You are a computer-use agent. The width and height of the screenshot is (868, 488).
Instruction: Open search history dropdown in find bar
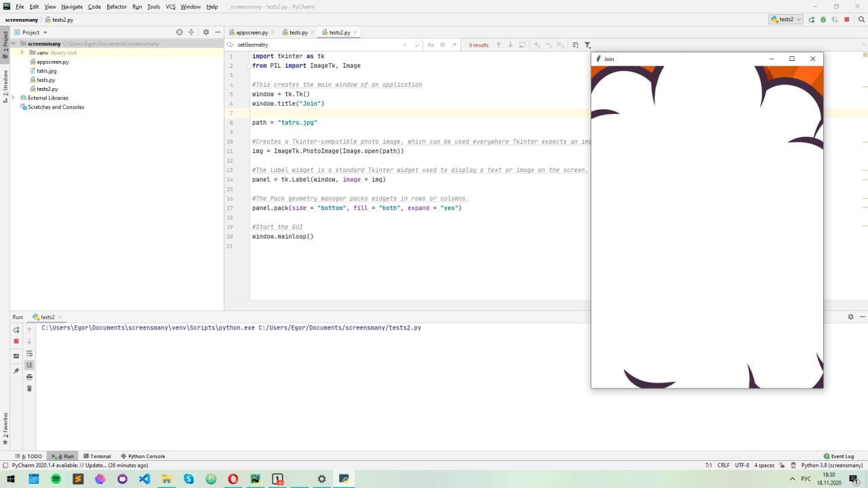click(x=231, y=45)
